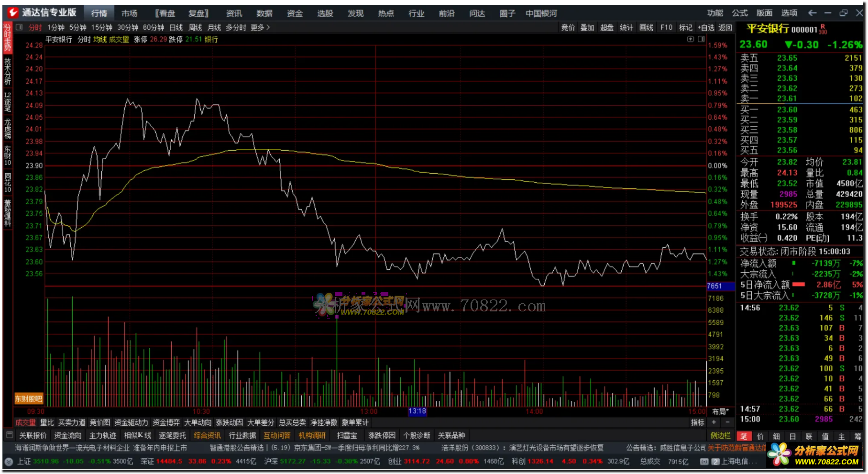
Task: Click the orange 东财股吧 button
Action: [29, 399]
